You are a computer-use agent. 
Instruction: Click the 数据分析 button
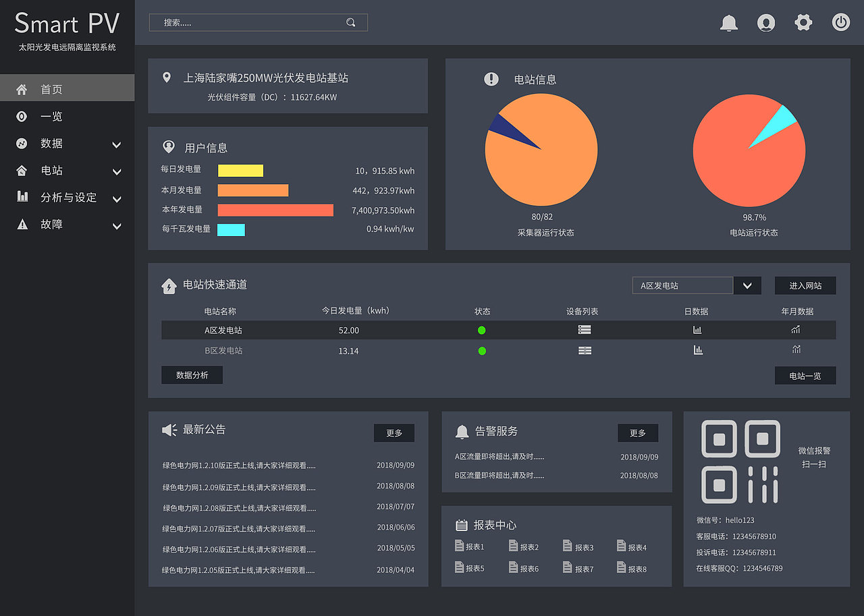pos(192,375)
